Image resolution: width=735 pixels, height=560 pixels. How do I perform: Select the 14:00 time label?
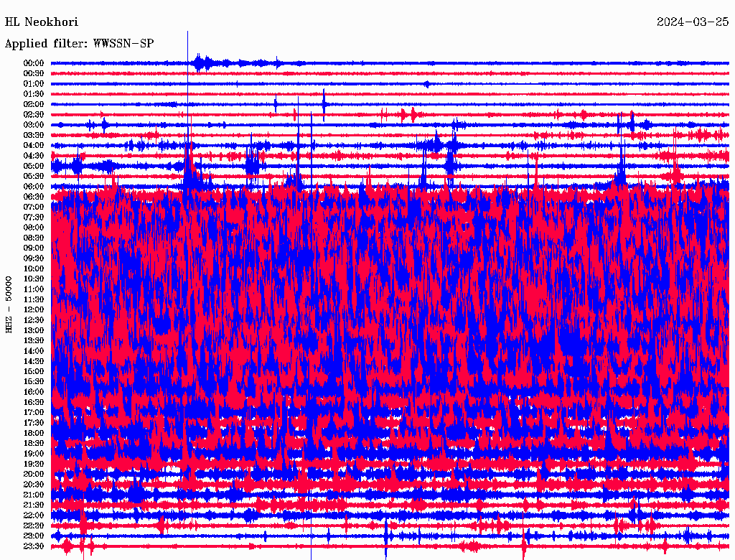[34, 351]
